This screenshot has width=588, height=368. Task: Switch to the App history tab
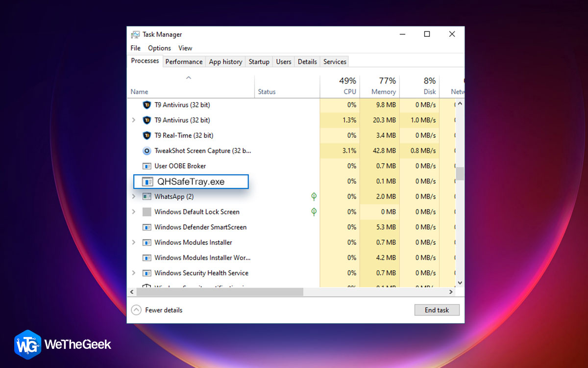pyautogui.click(x=225, y=62)
